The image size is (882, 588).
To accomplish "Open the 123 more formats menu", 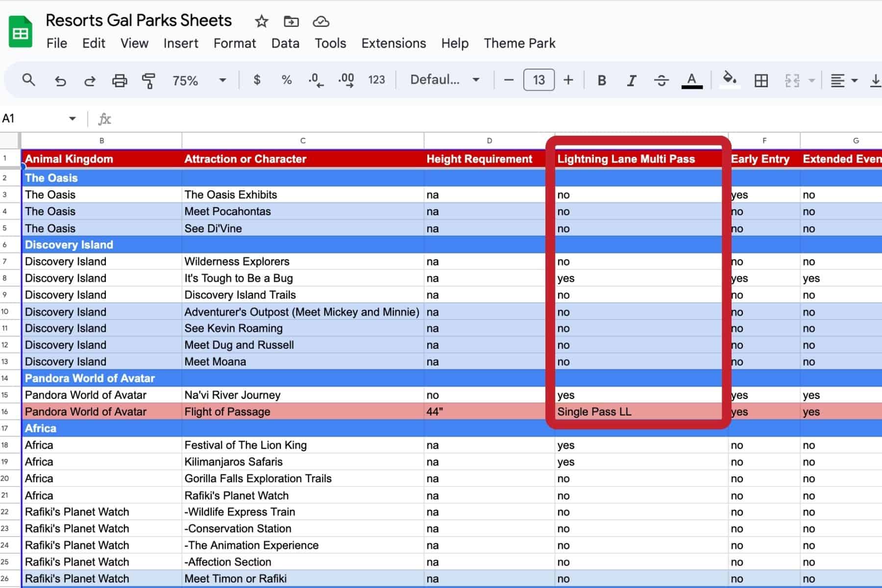I will [376, 80].
